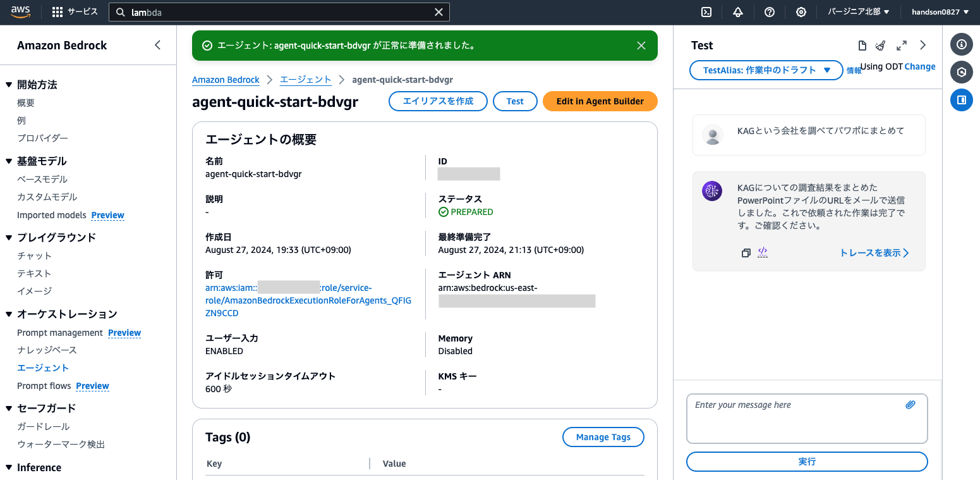Click the Preview badge next to Prompt flows
The height and width of the screenshot is (480, 980).
(93, 386)
